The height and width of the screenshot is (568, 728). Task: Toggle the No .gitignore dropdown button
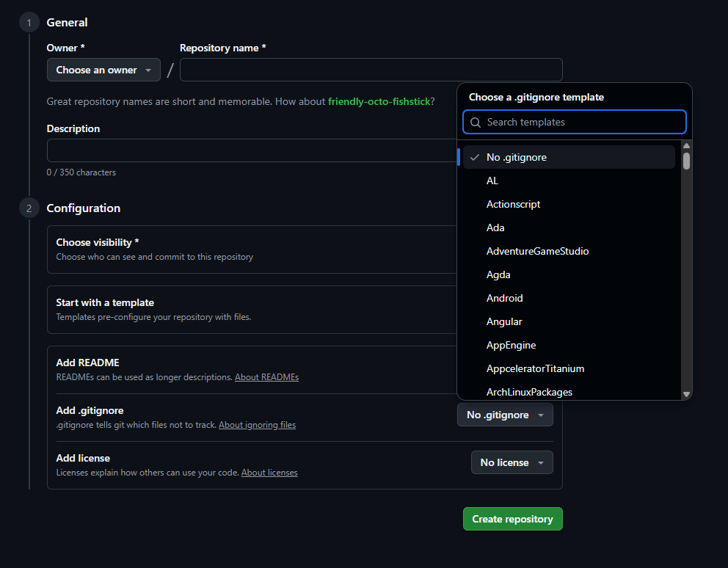[505, 415]
